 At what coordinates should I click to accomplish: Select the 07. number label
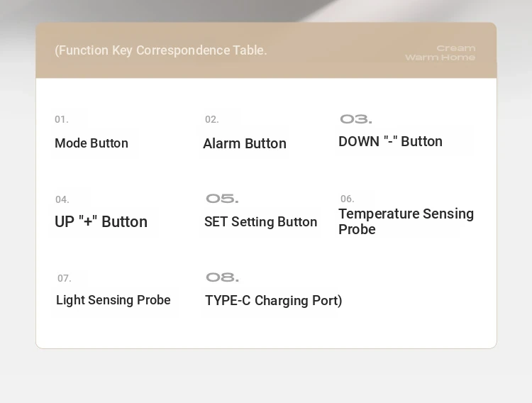pyautogui.click(x=64, y=278)
